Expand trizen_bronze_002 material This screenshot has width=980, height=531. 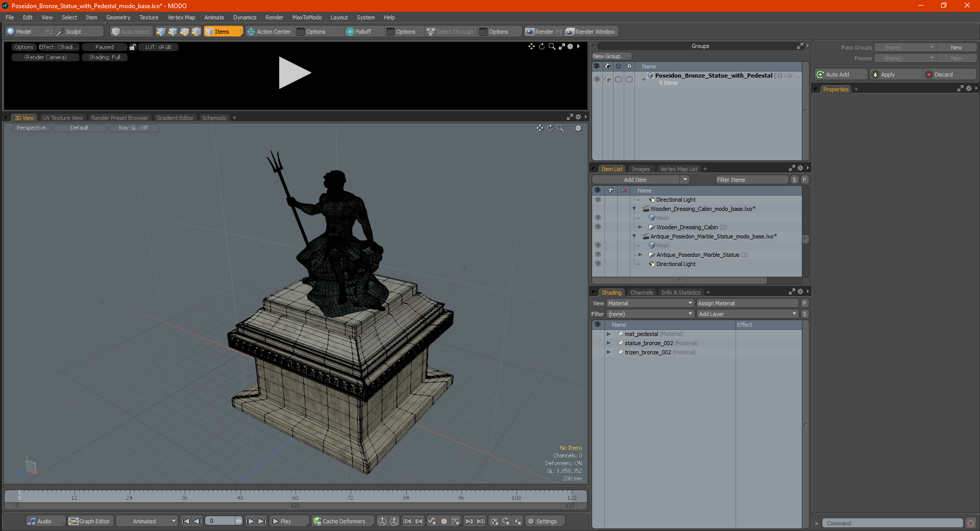[x=608, y=352]
